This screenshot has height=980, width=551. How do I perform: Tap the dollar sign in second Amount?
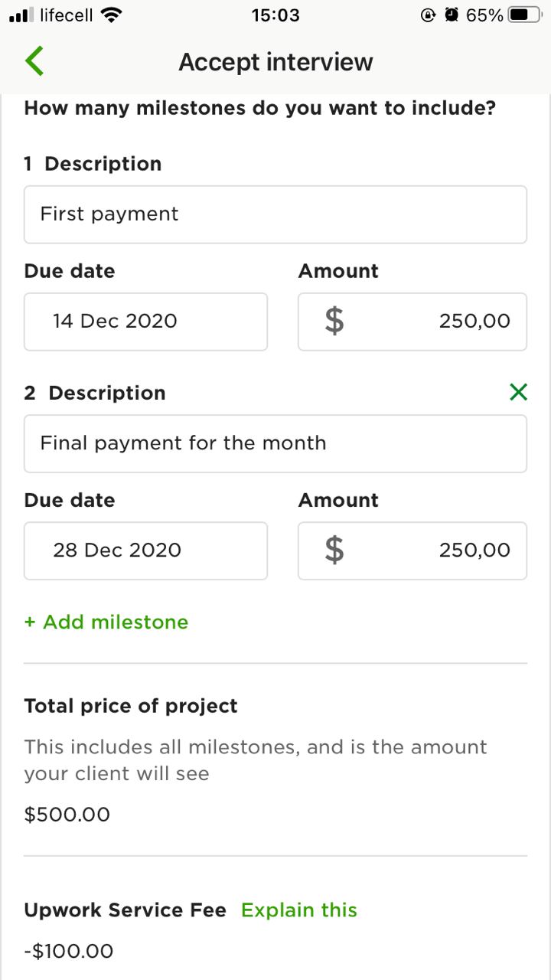coord(334,550)
